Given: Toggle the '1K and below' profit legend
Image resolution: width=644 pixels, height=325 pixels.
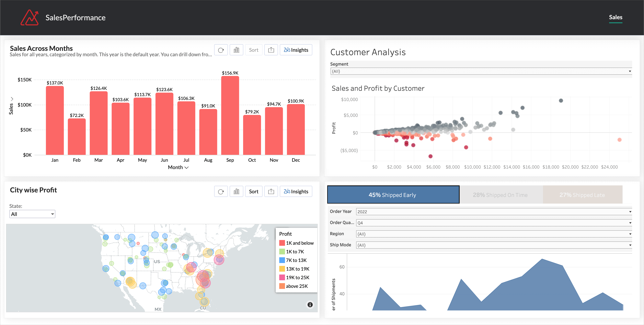Looking at the screenshot, I should (x=296, y=243).
